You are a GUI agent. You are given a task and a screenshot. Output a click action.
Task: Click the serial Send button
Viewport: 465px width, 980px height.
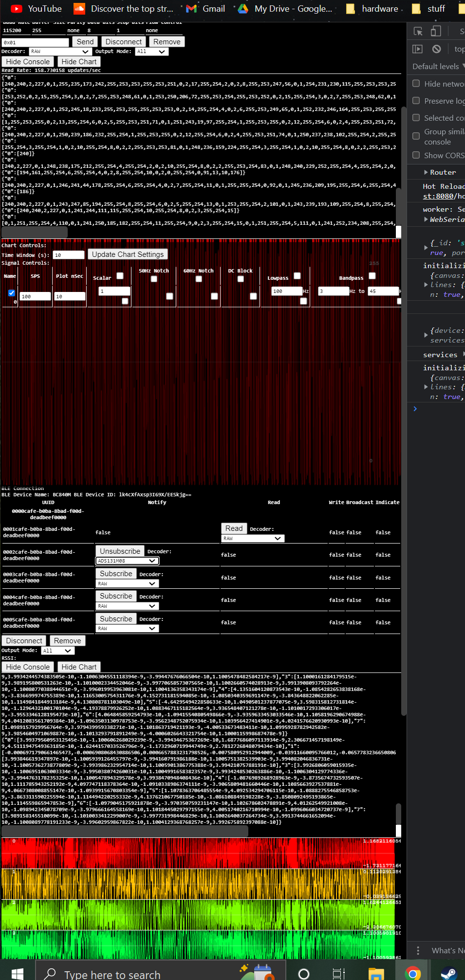(85, 42)
